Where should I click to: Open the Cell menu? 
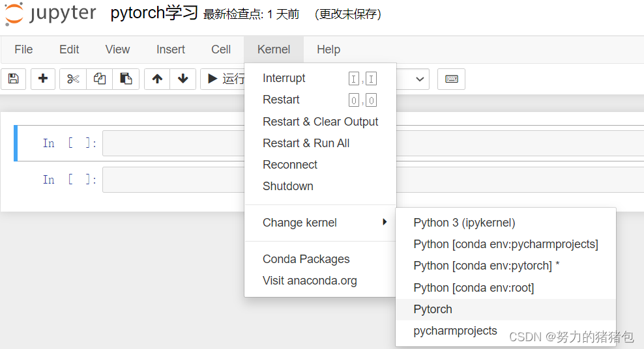[x=221, y=49]
